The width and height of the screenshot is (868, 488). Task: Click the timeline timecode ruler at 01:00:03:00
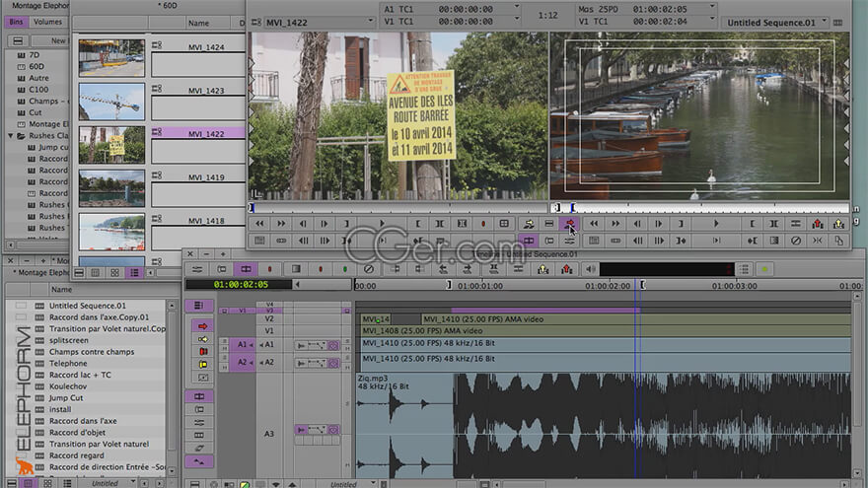[x=735, y=286]
